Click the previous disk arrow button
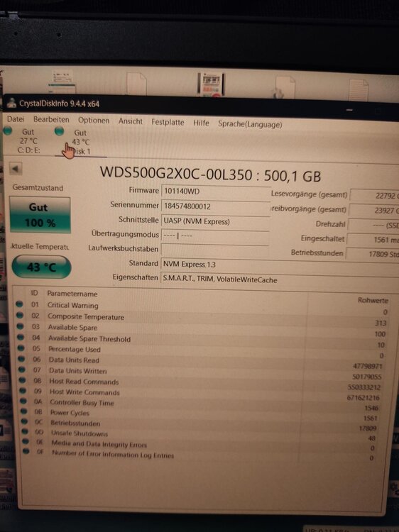The width and height of the screenshot is (399, 532). coord(16,169)
